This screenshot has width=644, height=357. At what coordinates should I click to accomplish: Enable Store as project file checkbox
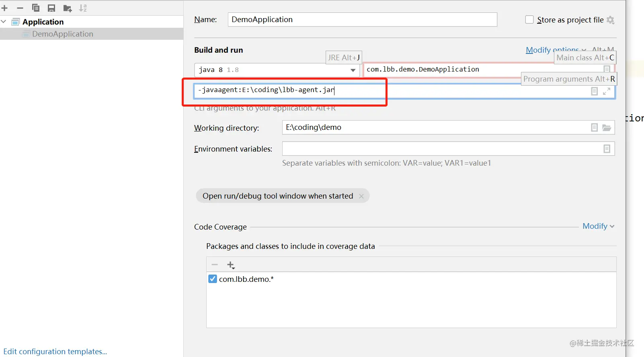point(529,20)
